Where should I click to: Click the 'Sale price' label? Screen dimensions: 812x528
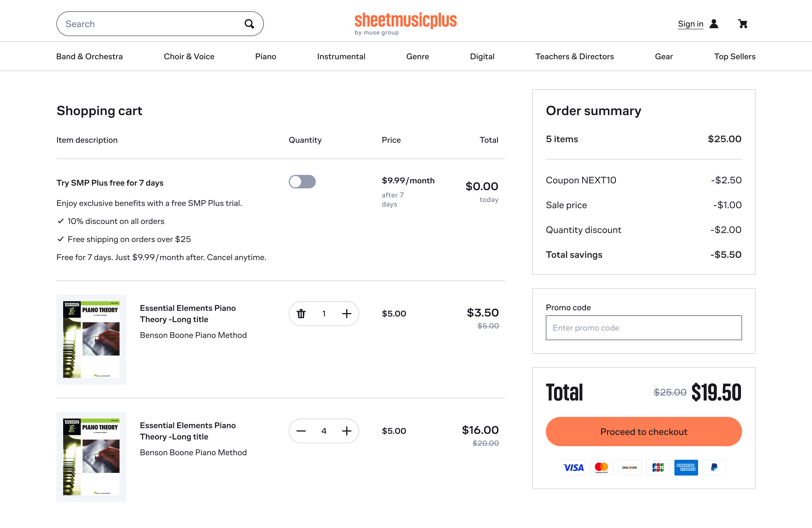566,205
